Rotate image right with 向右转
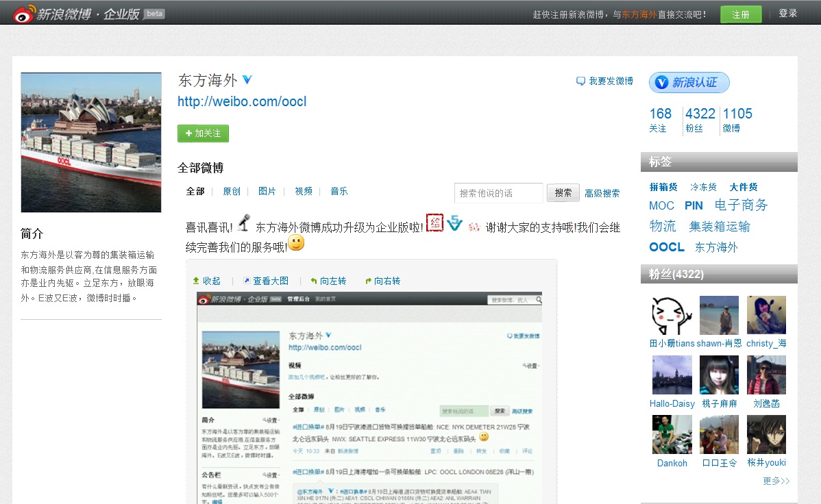 pyautogui.click(x=382, y=281)
